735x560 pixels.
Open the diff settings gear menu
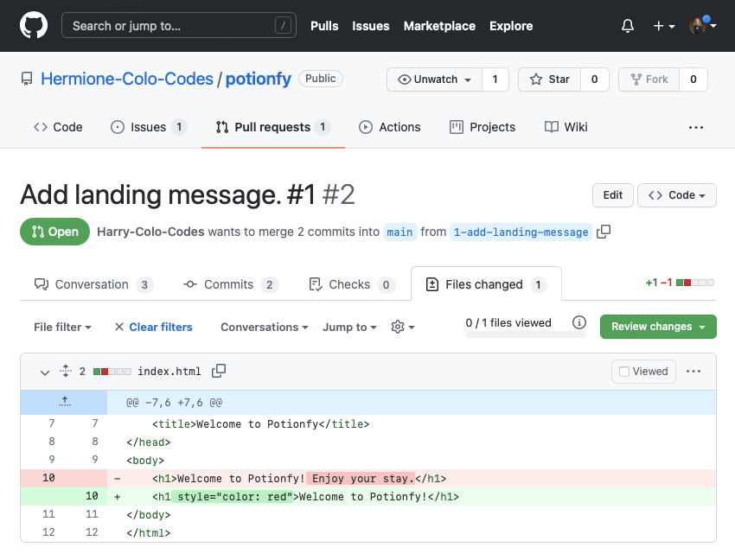[x=402, y=327]
